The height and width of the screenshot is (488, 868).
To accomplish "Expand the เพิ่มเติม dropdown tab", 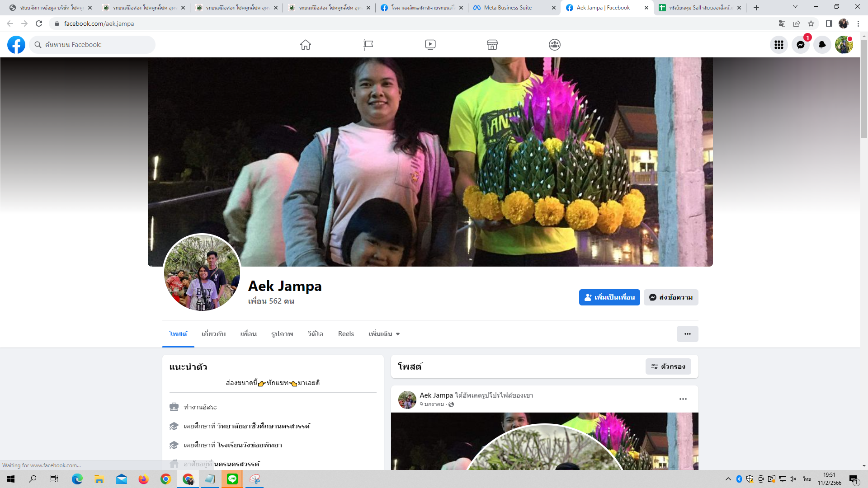I will click(384, 334).
